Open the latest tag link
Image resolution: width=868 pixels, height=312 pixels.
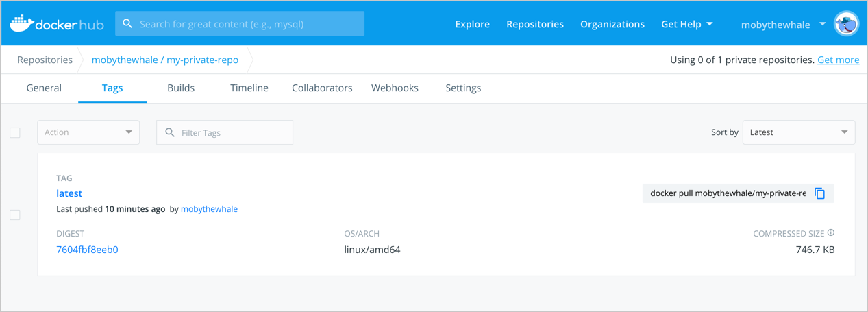69,193
